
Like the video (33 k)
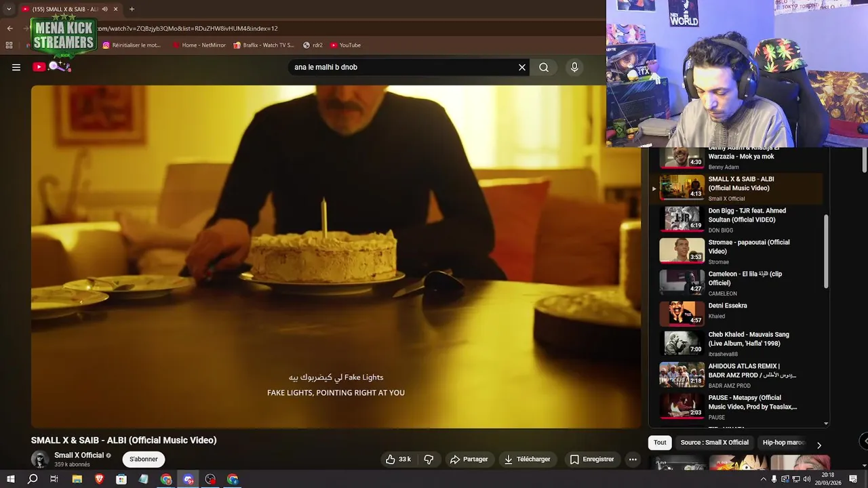click(398, 459)
